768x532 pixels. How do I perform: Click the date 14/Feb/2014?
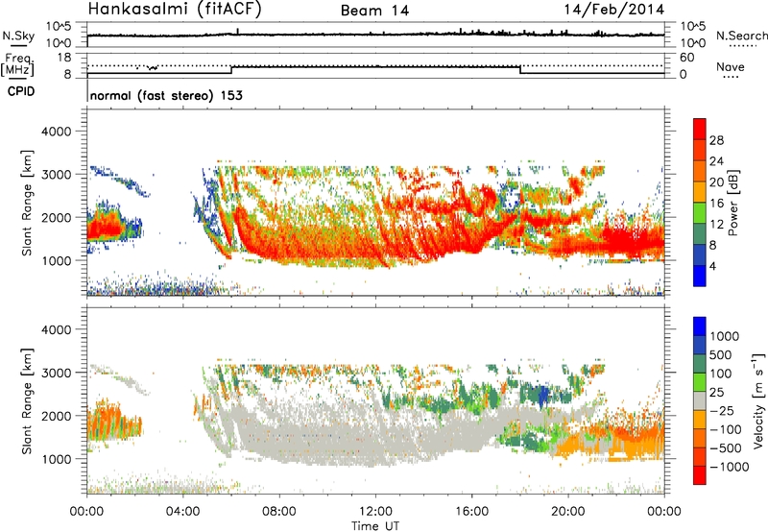(x=614, y=10)
